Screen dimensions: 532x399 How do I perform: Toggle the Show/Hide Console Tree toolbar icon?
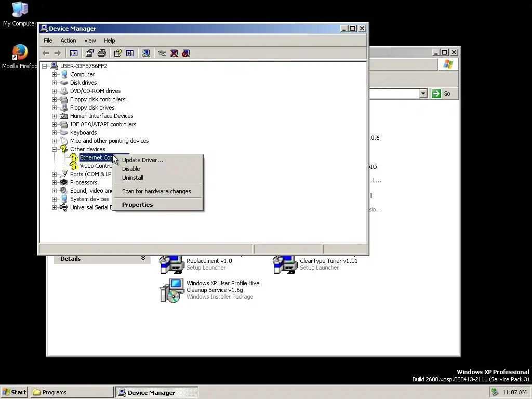tap(74, 54)
